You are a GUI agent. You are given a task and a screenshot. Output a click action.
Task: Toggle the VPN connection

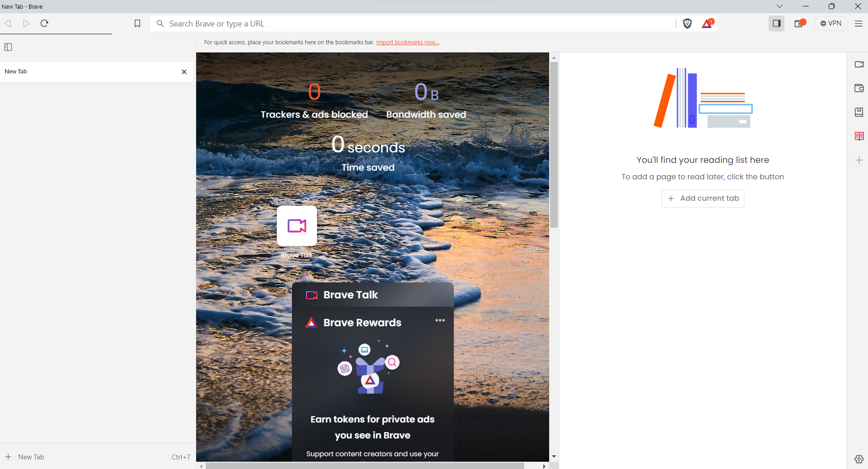click(x=831, y=23)
